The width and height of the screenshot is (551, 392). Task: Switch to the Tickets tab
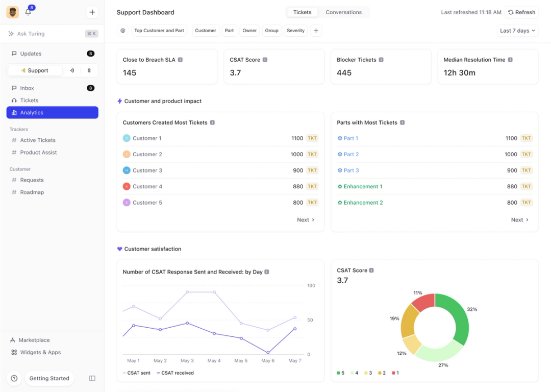pos(302,12)
